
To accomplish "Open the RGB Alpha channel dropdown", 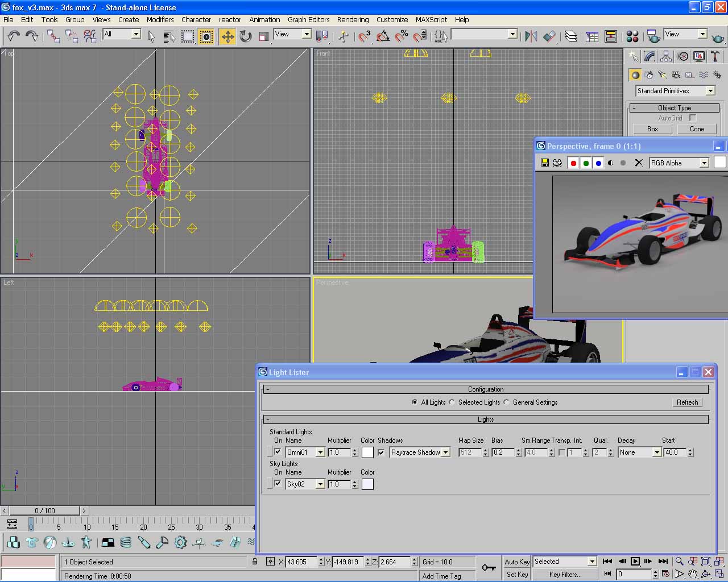I will (x=704, y=163).
